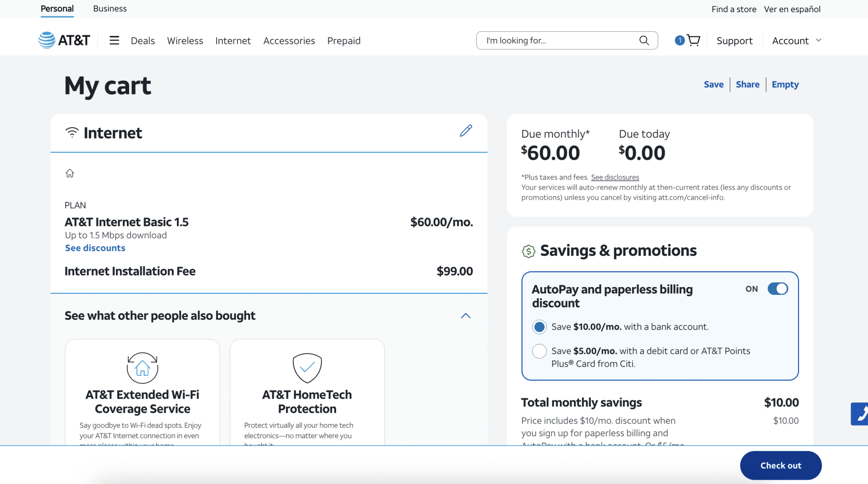Select the HomeTech Protection shield icon
Screen dimensions: 868x484
click(x=307, y=368)
